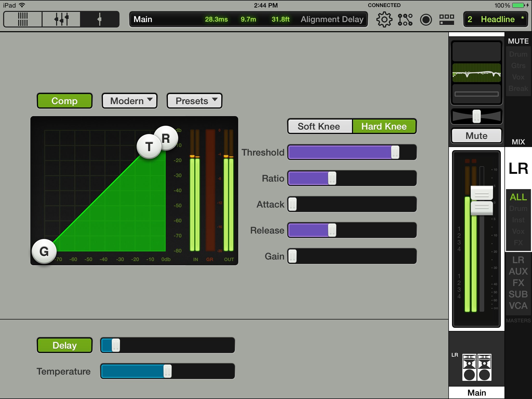This screenshot has height=399, width=532.
Task: Tap the T threshold handle on graph
Action: click(x=149, y=147)
